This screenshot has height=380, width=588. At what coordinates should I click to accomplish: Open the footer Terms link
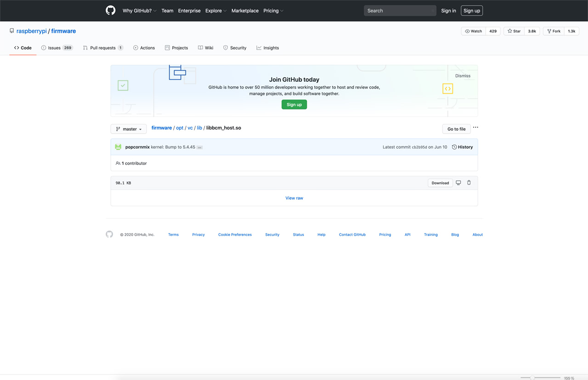point(173,235)
